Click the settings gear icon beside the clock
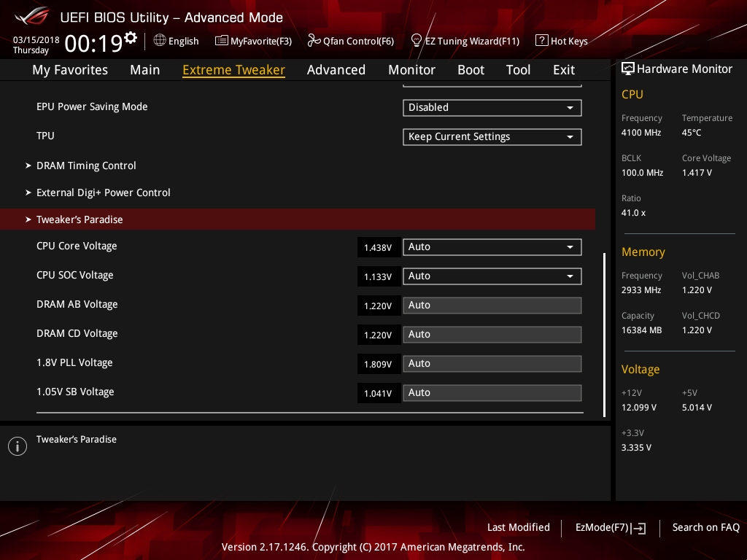The image size is (747, 560). click(131, 38)
